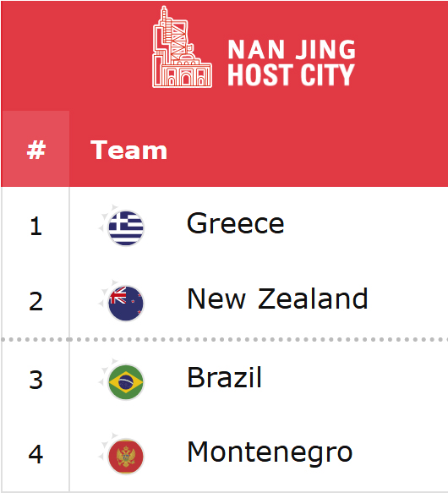448x493 pixels.
Task: Click the dotted line below New Zealand
Action: (x=224, y=340)
